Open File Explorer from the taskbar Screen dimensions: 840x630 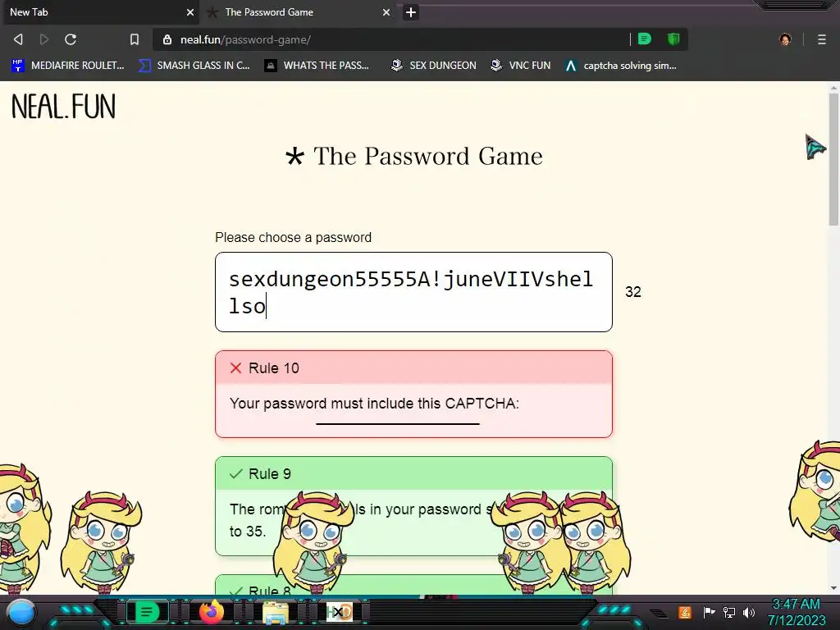(x=276, y=612)
